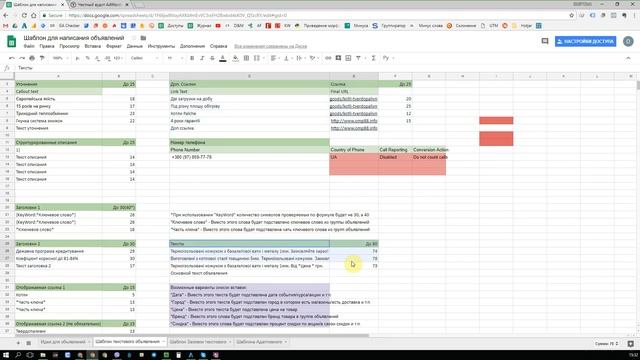Open the Google account avatar menu

[x=628, y=41]
